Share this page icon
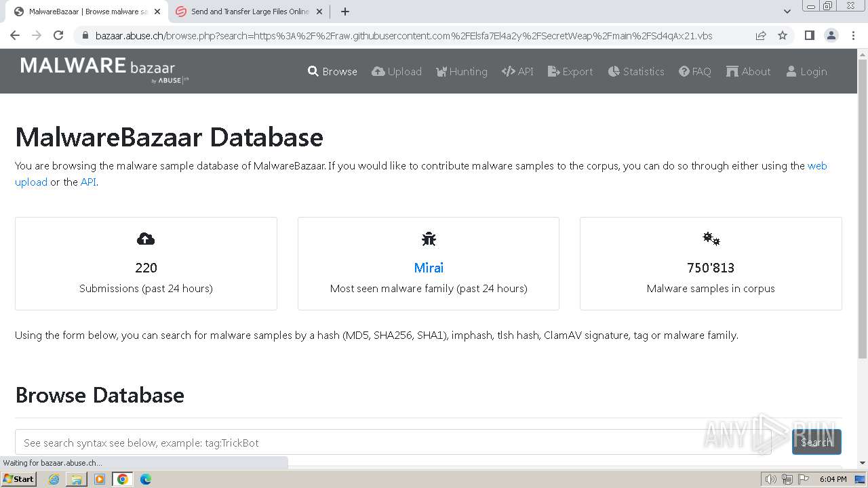 click(761, 35)
